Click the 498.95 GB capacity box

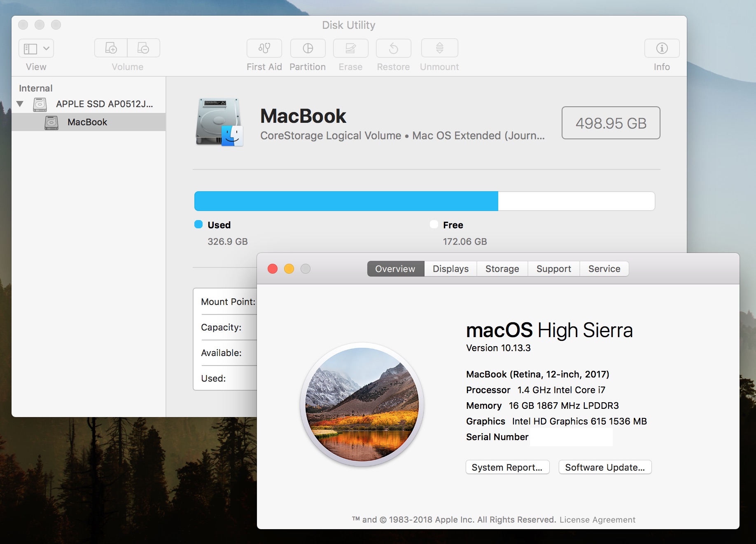tap(611, 123)
